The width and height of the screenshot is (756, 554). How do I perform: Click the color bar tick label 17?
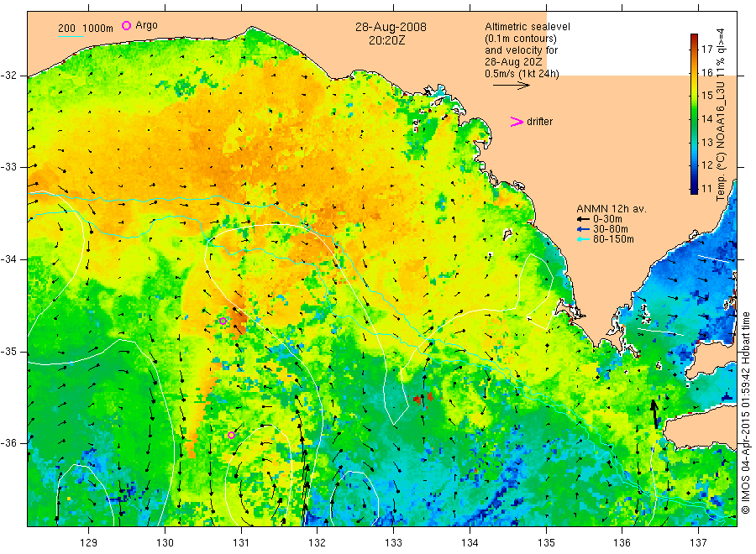click(x=706, y=50)
